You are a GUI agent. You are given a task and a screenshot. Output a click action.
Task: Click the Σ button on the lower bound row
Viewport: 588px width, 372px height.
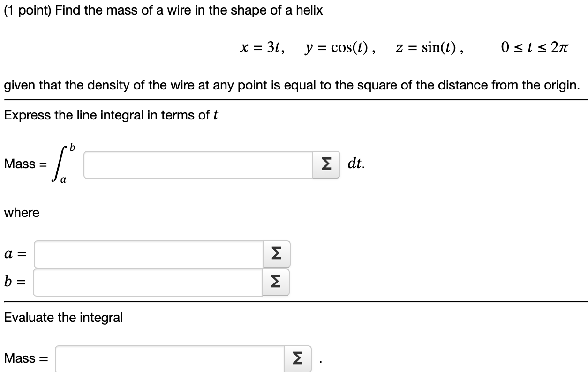click(x=276, y=254)
